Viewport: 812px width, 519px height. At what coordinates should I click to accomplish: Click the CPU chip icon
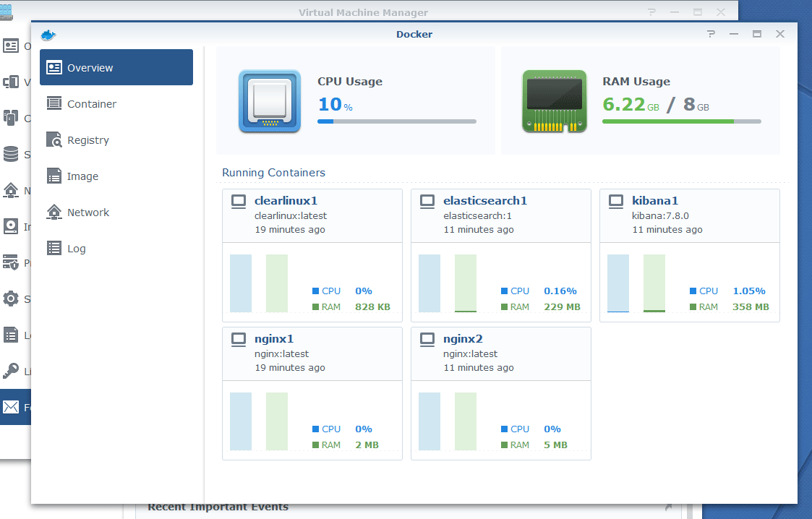[x=270, y=101]
